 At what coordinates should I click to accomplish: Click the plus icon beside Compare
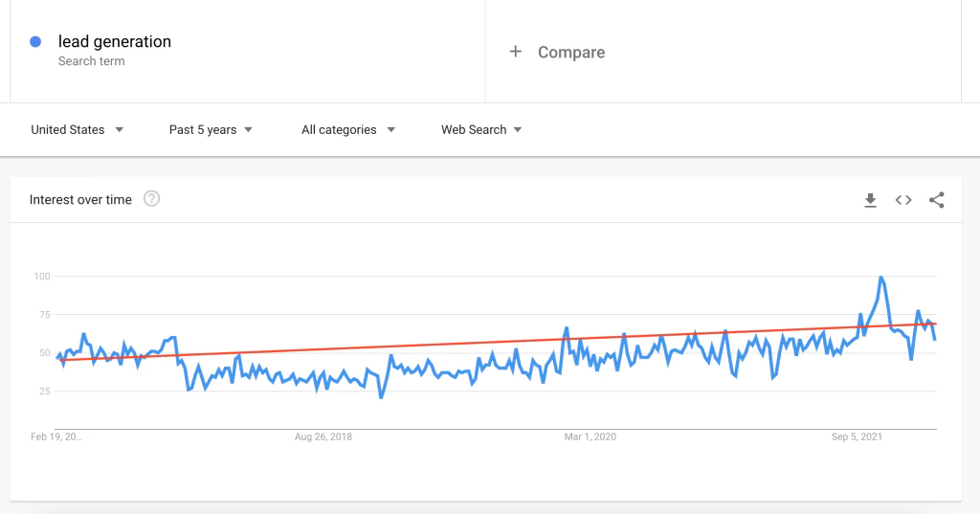(515, 52)
